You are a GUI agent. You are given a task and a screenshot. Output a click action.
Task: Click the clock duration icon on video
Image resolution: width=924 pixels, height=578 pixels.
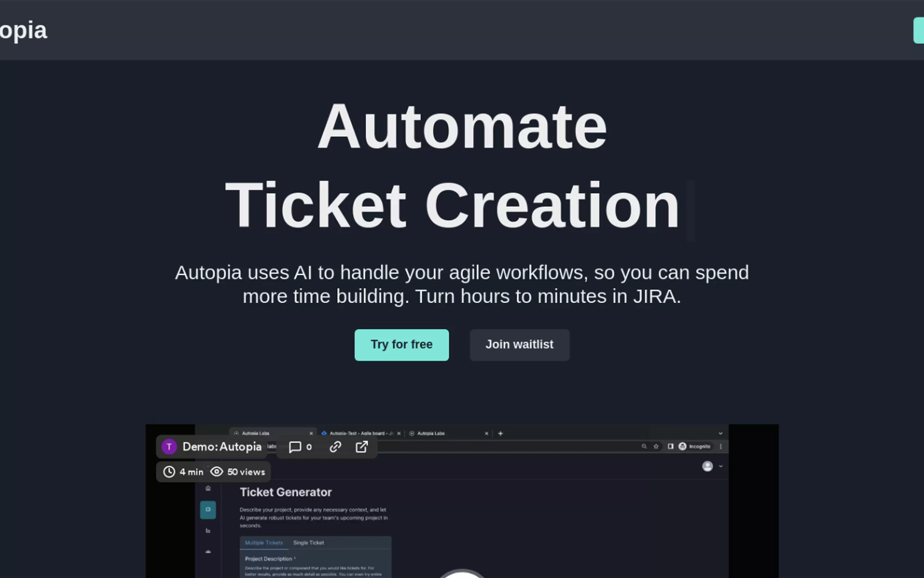pyautogui.click(x=169, y=472)
